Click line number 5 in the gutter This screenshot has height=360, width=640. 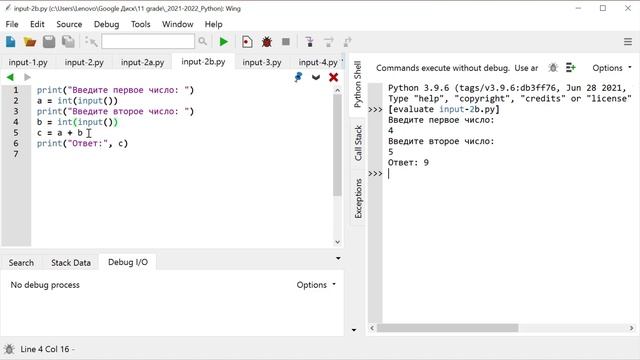coord(16,133)
